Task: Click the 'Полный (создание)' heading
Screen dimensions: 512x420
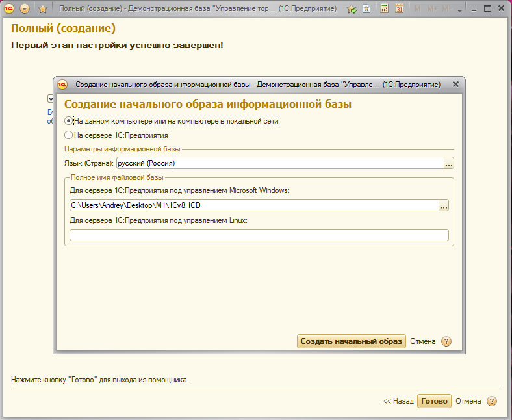Action: tap(63, 28)
